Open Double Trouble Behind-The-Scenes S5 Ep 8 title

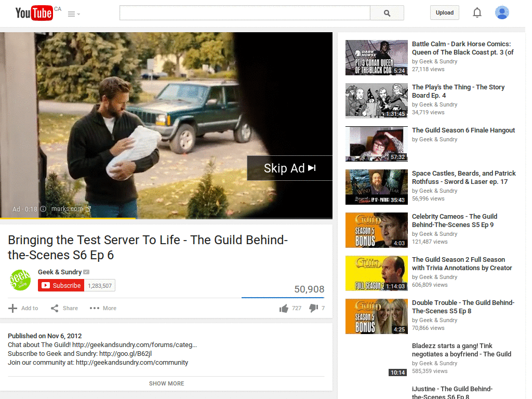point(463,307)
